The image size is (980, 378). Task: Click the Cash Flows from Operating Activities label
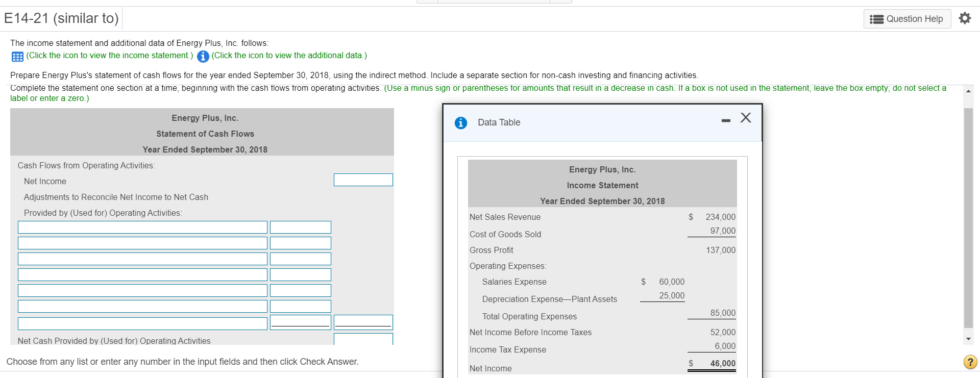point(86,165)
